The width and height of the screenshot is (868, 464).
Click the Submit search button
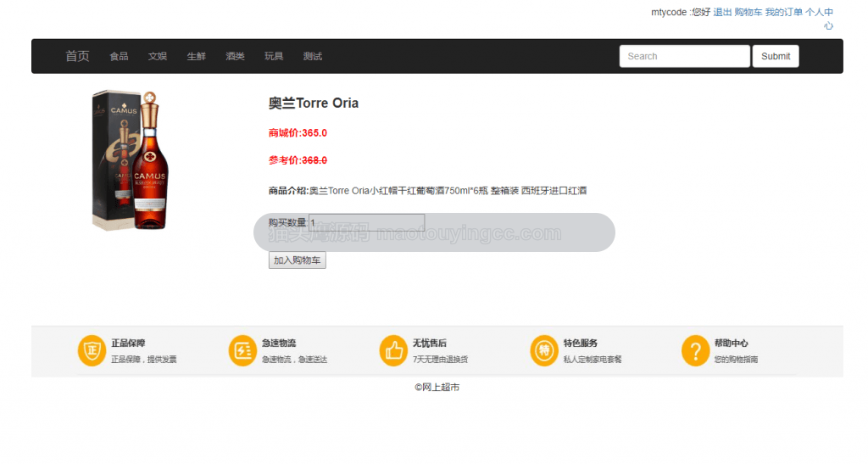tap(776, 56)
